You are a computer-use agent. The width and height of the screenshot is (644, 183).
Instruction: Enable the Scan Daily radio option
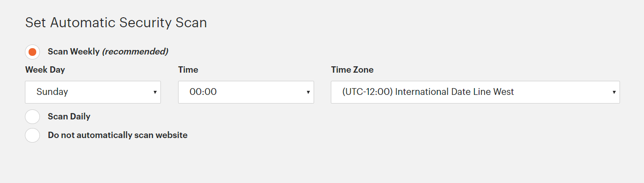tap(33, 117)
